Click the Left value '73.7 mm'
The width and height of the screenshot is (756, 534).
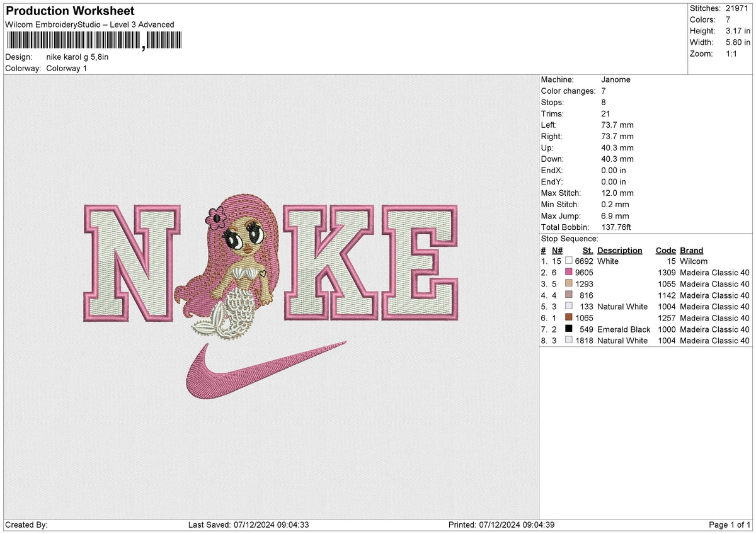617,125
